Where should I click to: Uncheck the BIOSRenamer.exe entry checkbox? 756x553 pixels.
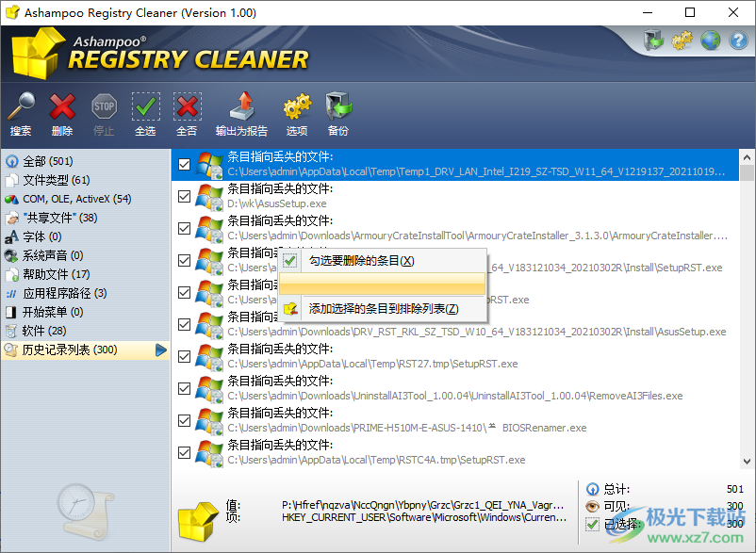(184, 420)
